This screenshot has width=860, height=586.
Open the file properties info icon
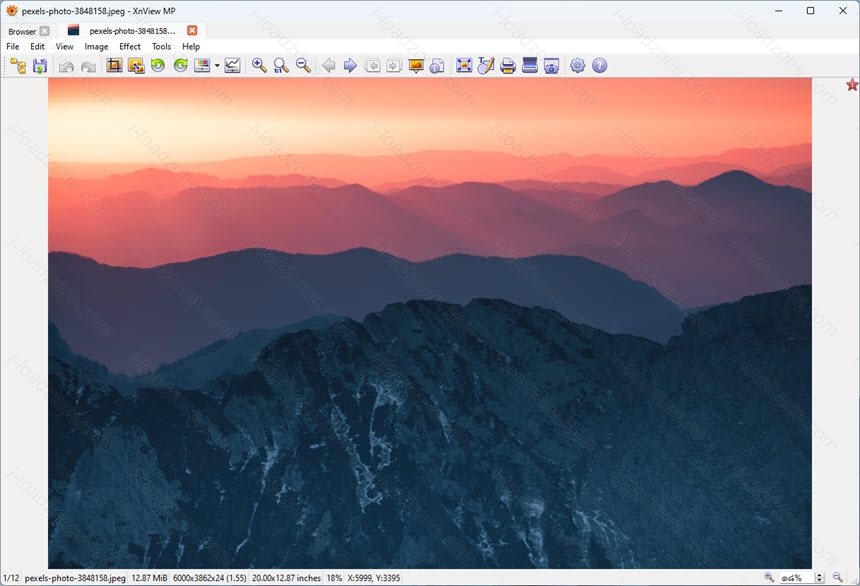click(x=437, y=66)
